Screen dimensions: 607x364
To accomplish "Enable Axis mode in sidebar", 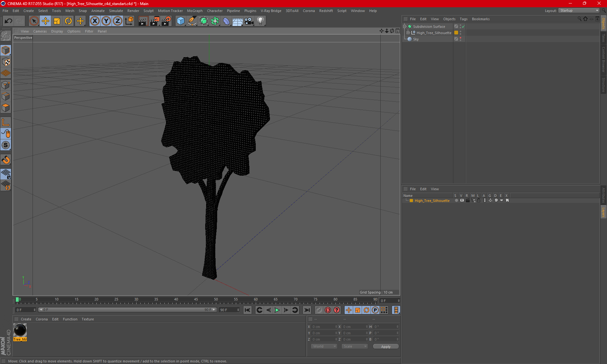I will (6, 122).
